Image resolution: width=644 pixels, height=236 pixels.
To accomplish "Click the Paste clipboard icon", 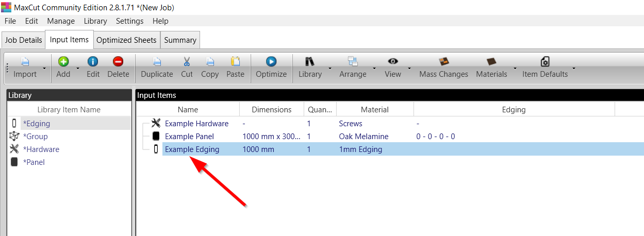I will 235,62.
